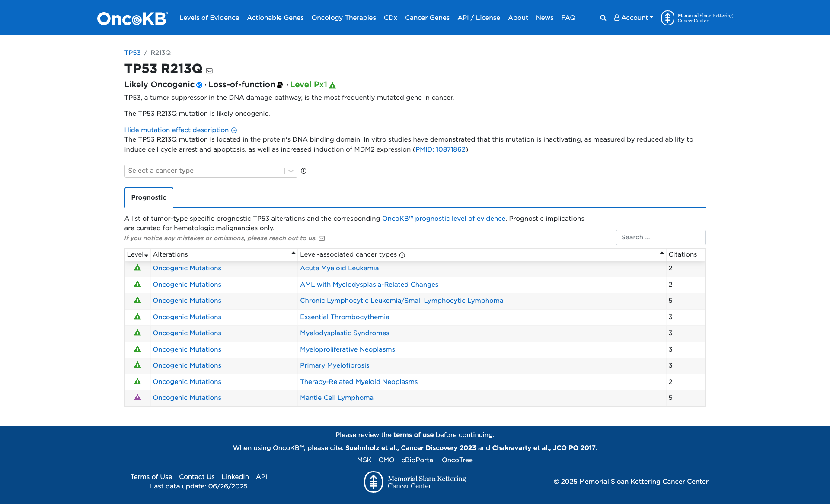Viewport: 830px width, 504px height.
Task: Open Therapy-Related Myeloid Neoplasms link
Action: 359,382
